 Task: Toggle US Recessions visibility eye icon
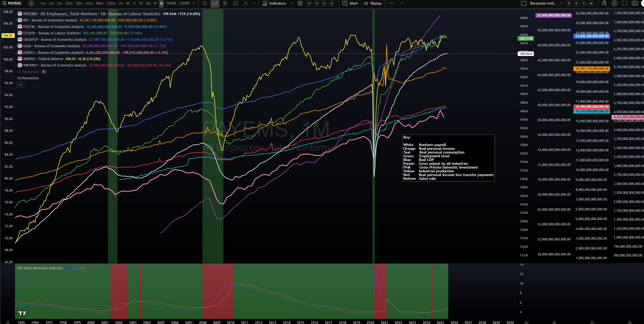[44, 72]
